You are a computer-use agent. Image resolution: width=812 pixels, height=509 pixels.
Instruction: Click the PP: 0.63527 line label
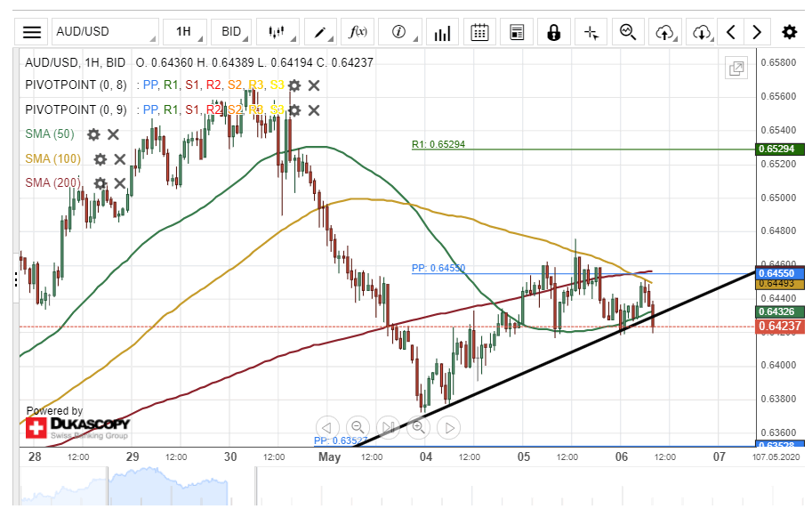pos(341,441)
